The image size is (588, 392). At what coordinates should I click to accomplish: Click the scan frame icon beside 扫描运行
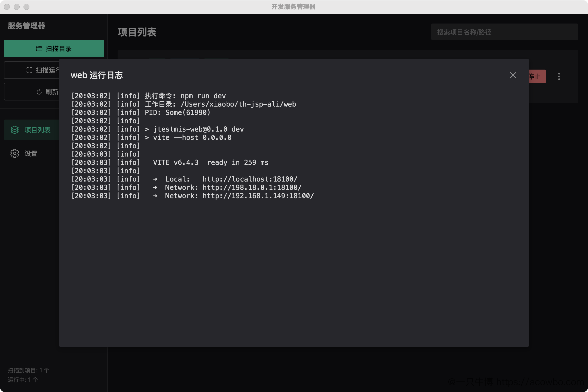[x=29, y=70]
